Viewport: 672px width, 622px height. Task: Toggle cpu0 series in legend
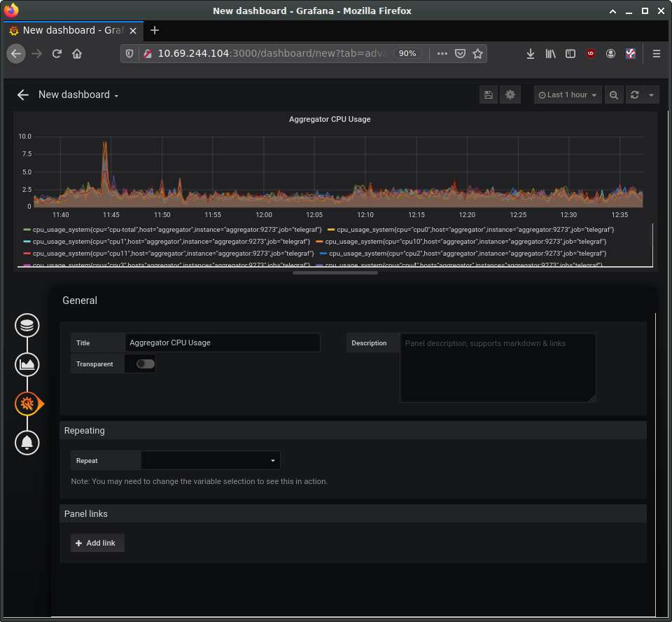tap(475, 230)
